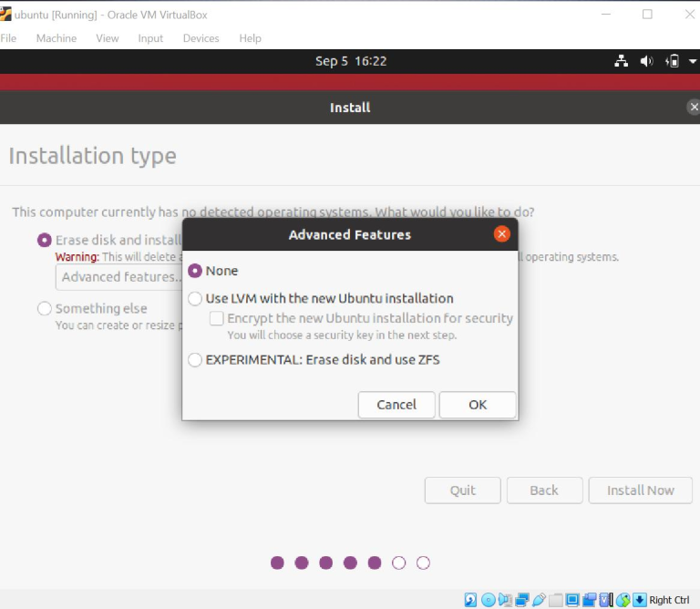Expand the Ubuntu system menu arrow in top bar
Viewport: 700px width, 609px height.
[x=693, y=61]
